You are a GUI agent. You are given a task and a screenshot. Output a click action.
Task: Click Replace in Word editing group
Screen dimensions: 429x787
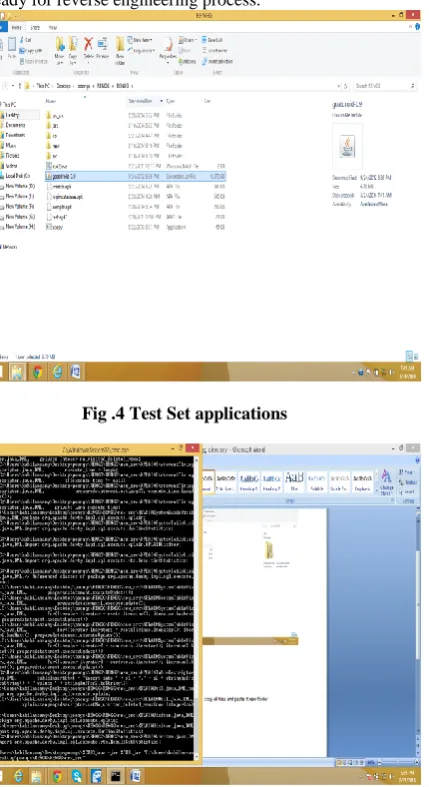(x=407, y=482)
